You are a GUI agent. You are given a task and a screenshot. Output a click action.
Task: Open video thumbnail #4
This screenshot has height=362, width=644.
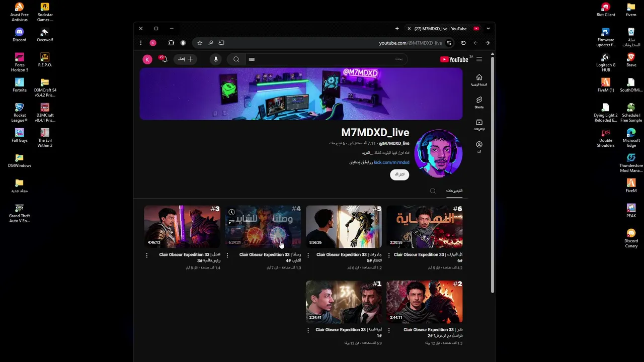[263, 226]
